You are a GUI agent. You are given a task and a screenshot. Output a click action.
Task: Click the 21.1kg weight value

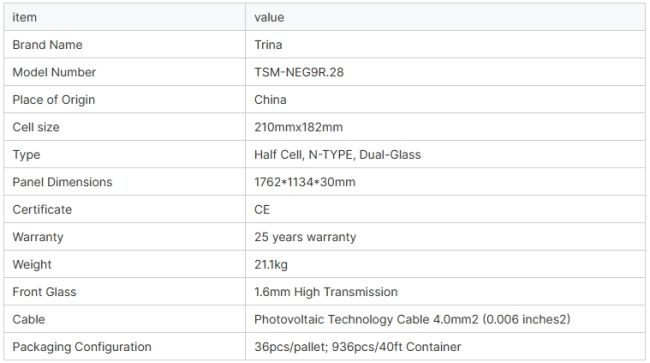(x=271, y=264)
